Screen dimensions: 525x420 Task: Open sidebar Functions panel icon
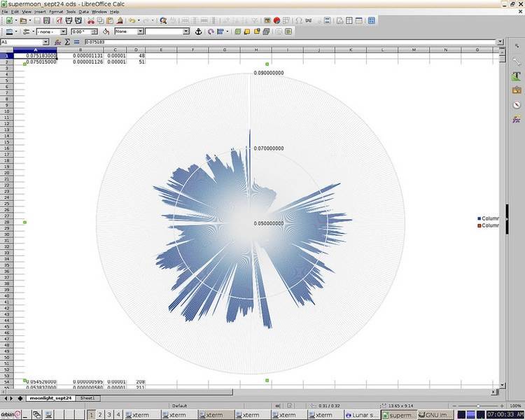pos(517,119)
